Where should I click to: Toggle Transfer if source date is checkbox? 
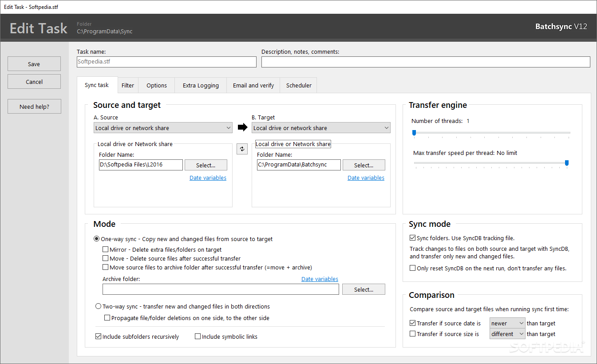[413, 323]
